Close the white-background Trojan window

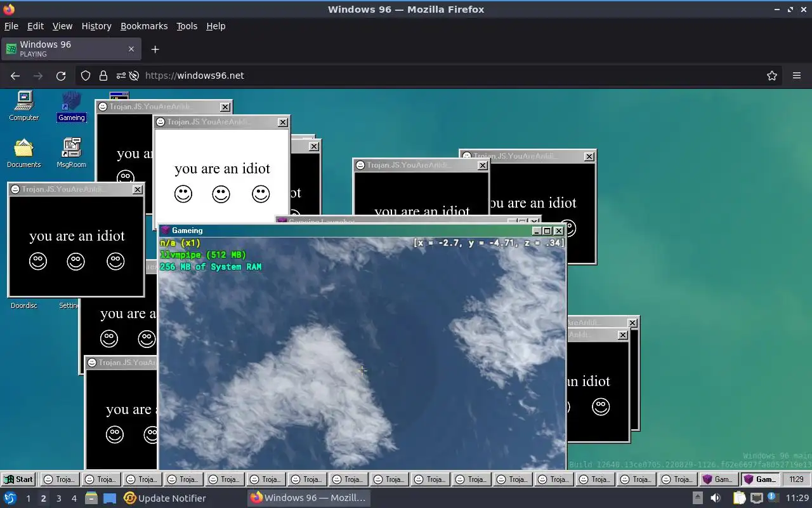[284, 122]
